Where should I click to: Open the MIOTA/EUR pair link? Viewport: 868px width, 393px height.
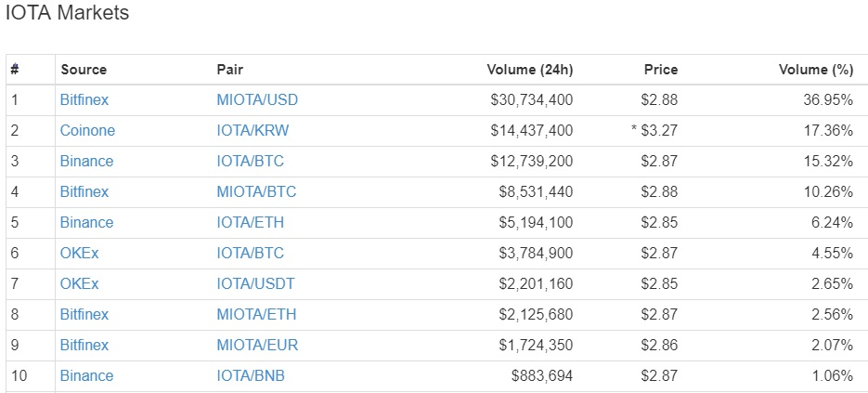point(257,346)
